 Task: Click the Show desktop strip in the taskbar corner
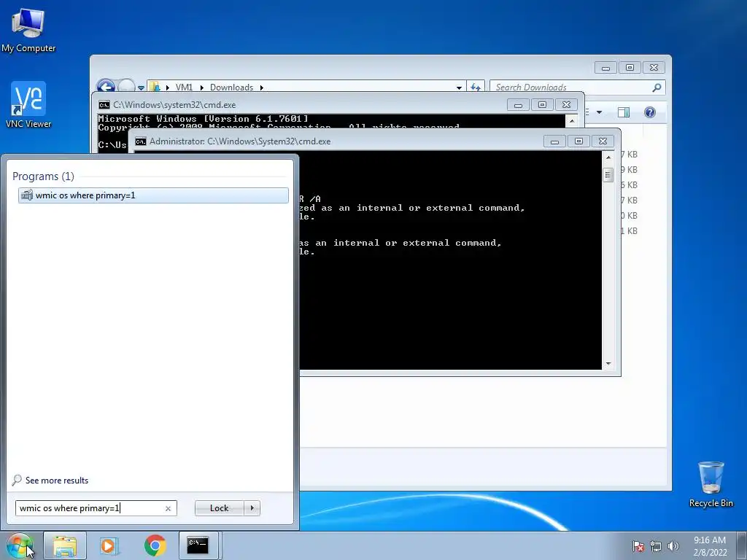[742, 545]
